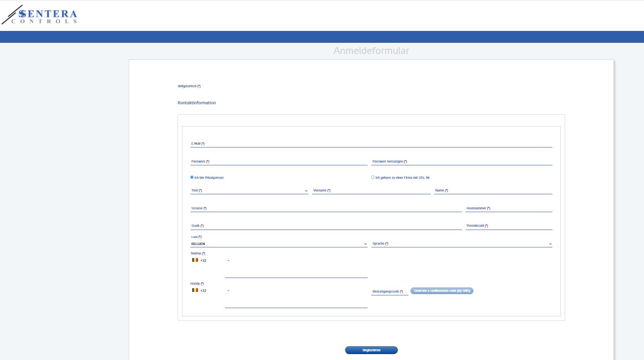Click the 'Passwort bestätigen' field
Screen dimensions: 644x360
pos(462,161)
